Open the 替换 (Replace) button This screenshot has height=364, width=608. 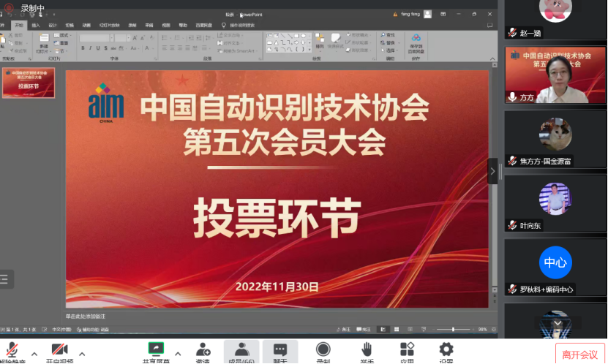(x=389, y=43)
